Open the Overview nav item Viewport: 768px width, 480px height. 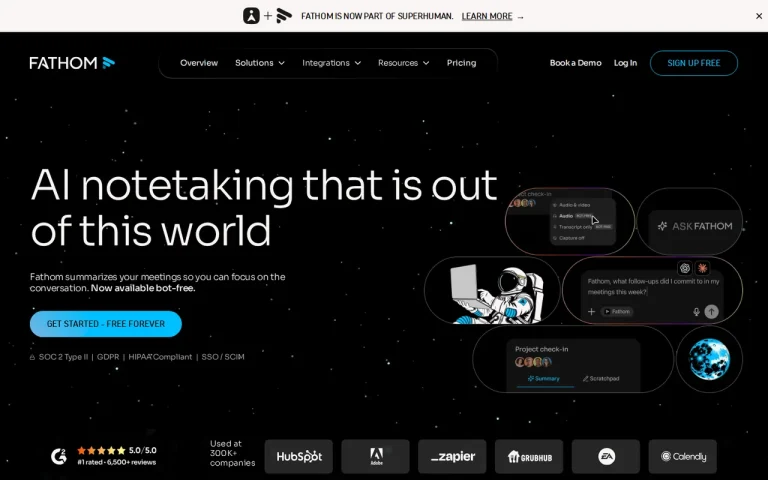(199, 63)
